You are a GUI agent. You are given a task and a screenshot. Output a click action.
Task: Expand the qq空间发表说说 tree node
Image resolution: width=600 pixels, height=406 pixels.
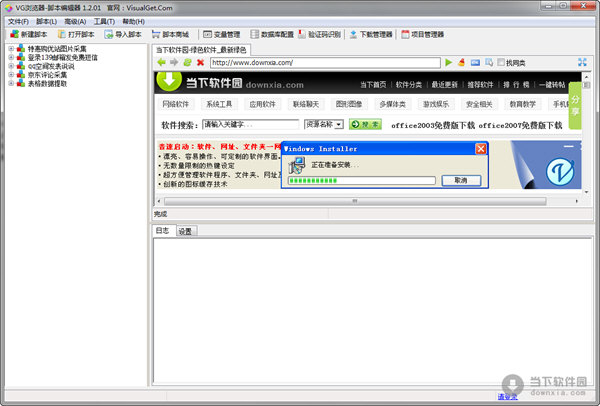point(11,66)
